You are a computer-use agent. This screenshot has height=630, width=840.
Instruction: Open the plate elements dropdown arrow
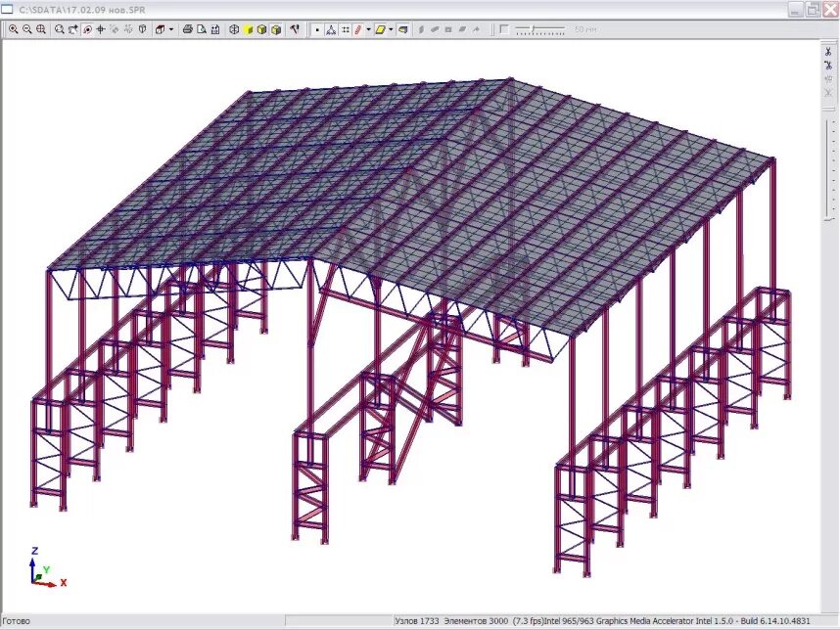click(x=391, y=29)
